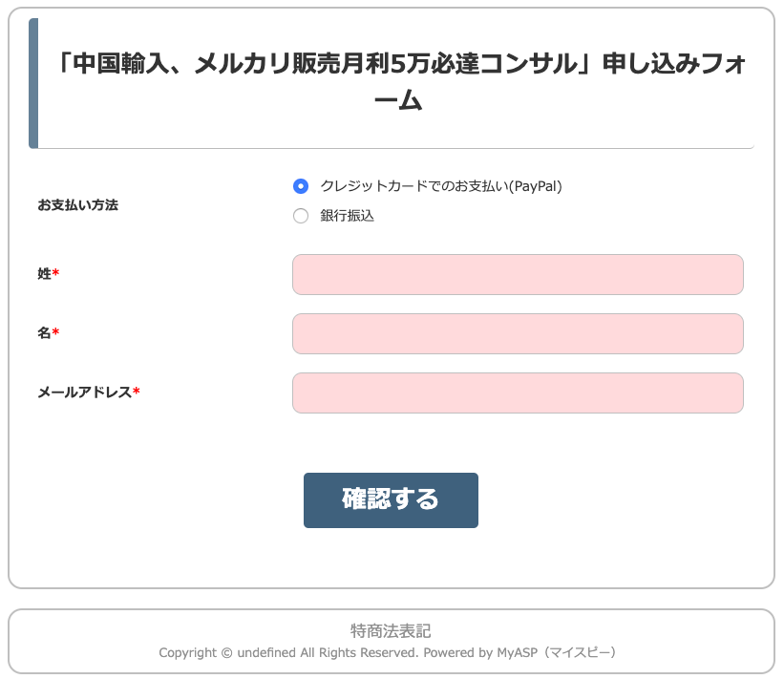Viewport: 784px width, 679px height.
Task: Click the 名 field label
Action: click(x=44, y=333)
